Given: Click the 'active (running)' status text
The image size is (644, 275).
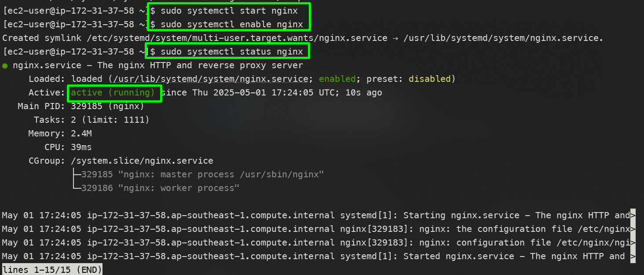Looking at the screenshot, I should click(113, 92).
